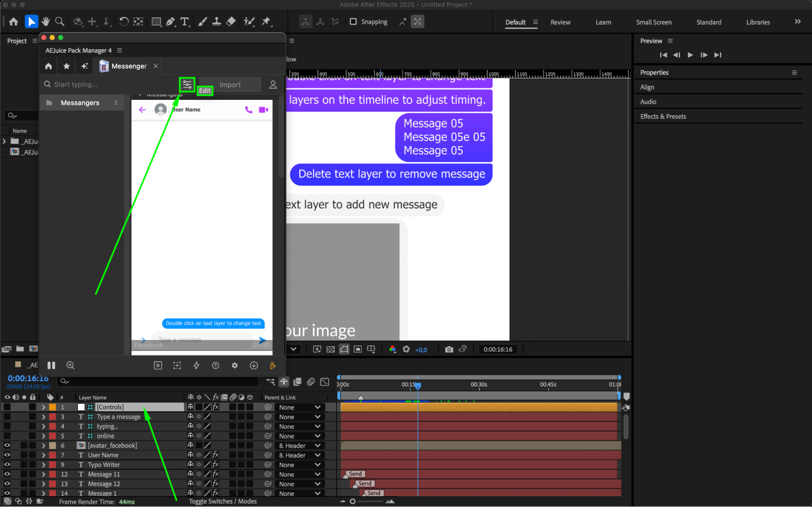Switch to the Review workspace
812x507 pixels.
pos(560,22)
